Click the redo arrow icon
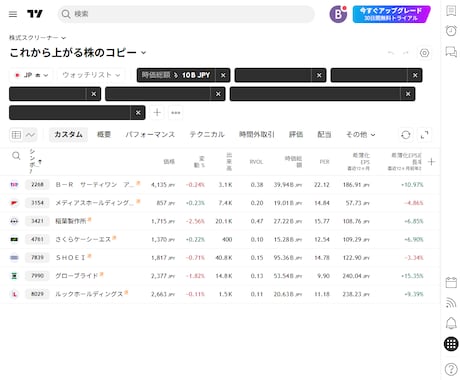The width and height of the screenshot is (460, 380). pyautogui.click(x=406, y=53)
